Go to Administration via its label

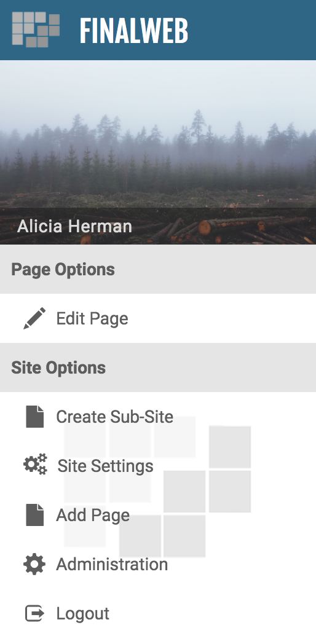point(112,564)
